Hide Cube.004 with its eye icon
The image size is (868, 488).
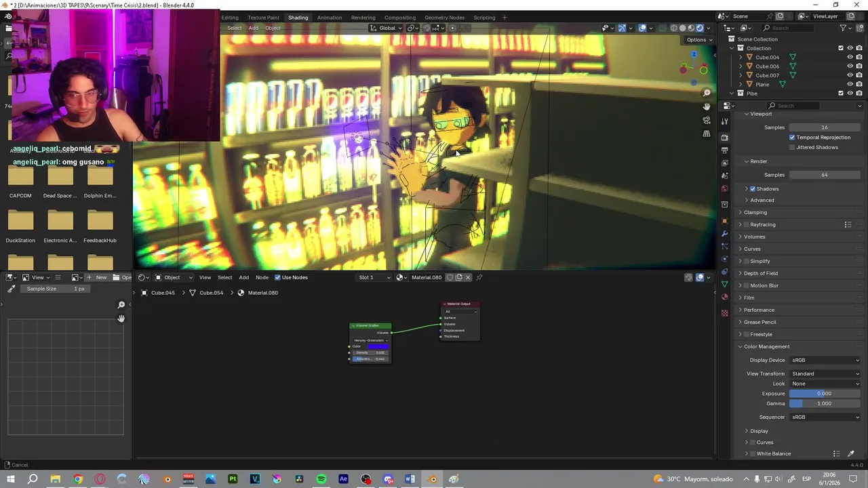[850, 57]
